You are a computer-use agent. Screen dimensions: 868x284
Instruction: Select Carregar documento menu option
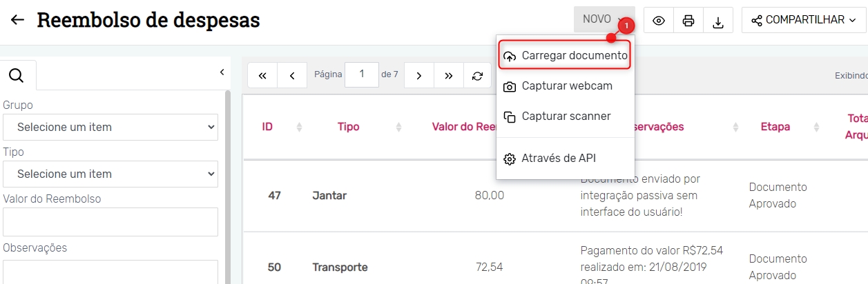566,56
